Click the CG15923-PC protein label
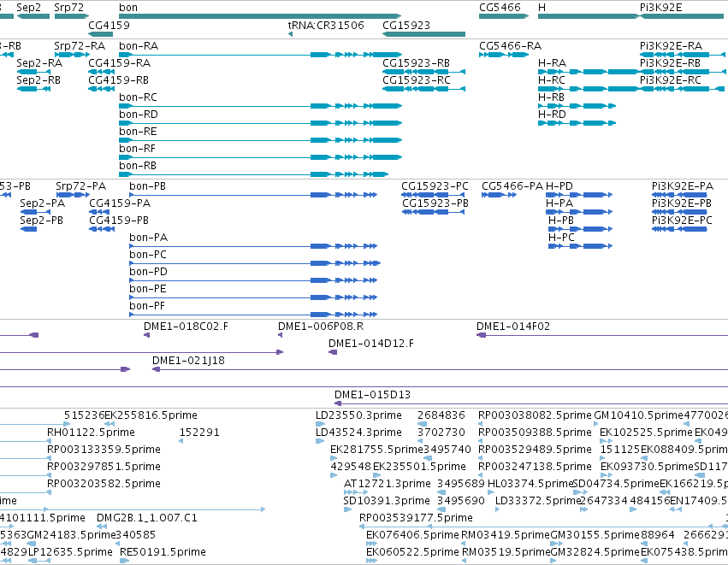The image size is (728, 565). coord(435,186)
